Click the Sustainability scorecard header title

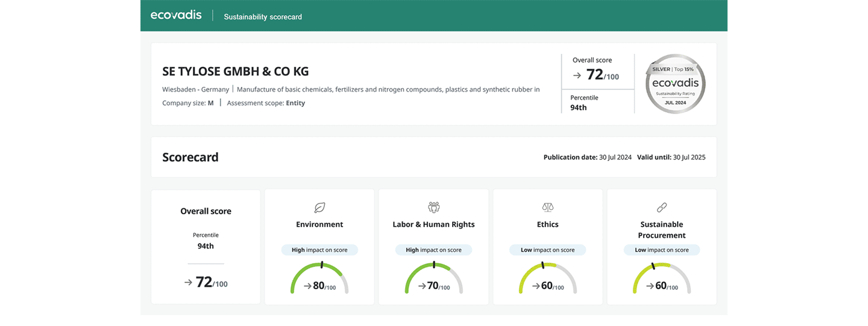(263, 17)
